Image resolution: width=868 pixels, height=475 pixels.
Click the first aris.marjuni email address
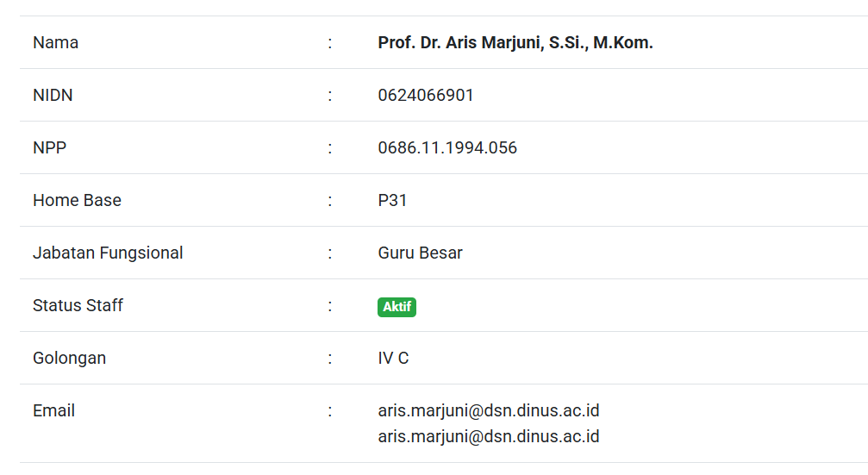point(488,410)
